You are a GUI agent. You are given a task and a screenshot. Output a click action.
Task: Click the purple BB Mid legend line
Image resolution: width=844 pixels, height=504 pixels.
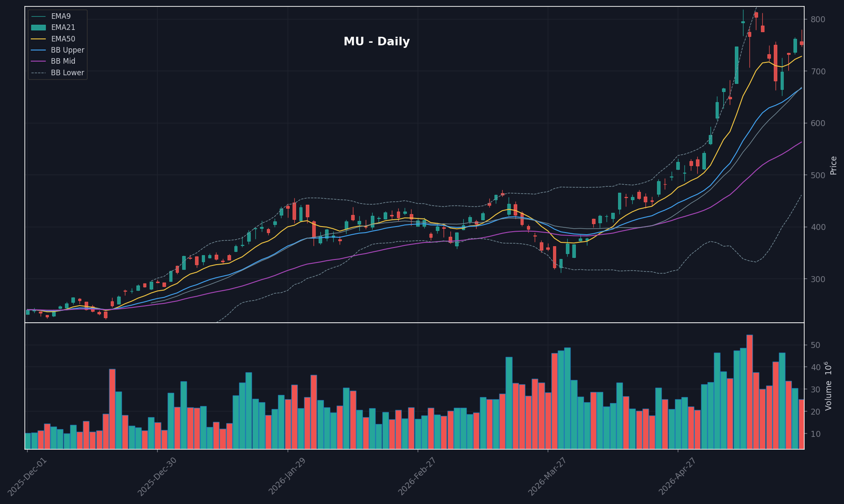click(38, 61)
